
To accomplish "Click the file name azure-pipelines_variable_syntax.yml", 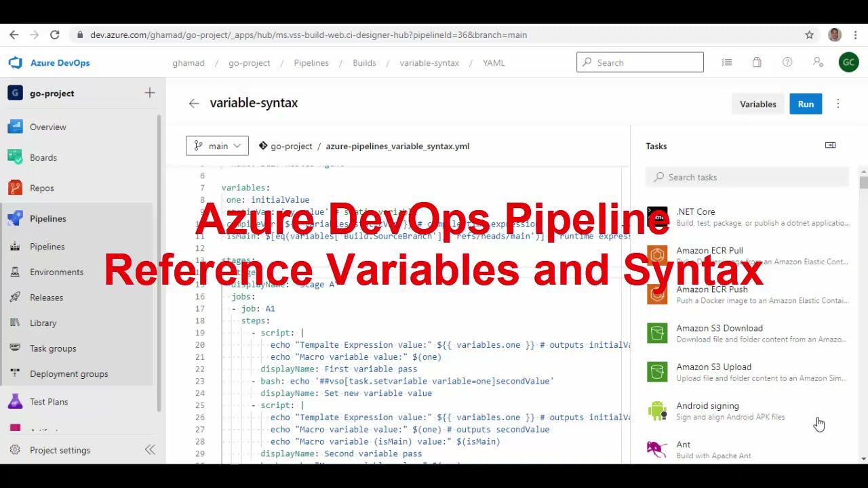I will [397, 146].
